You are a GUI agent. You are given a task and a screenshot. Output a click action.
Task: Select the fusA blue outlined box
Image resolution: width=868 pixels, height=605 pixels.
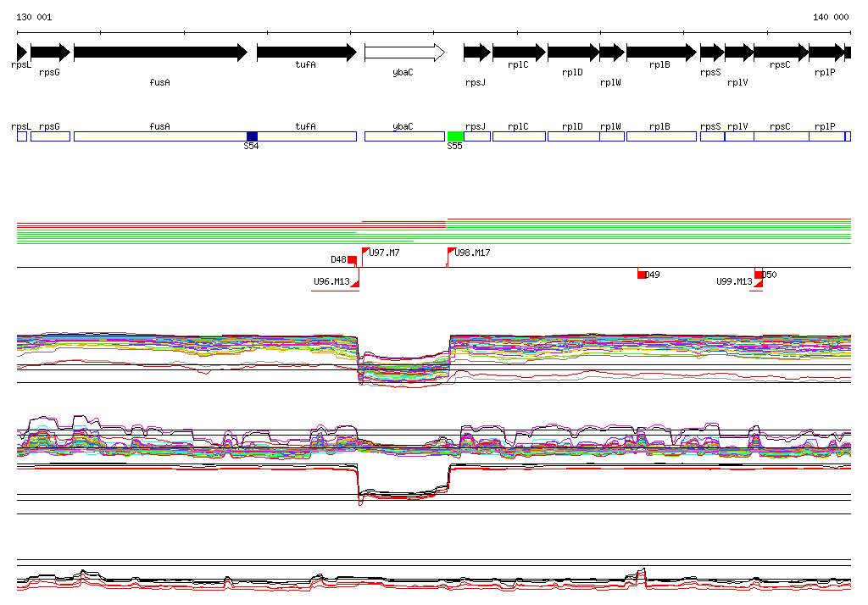tap(160, 136)
